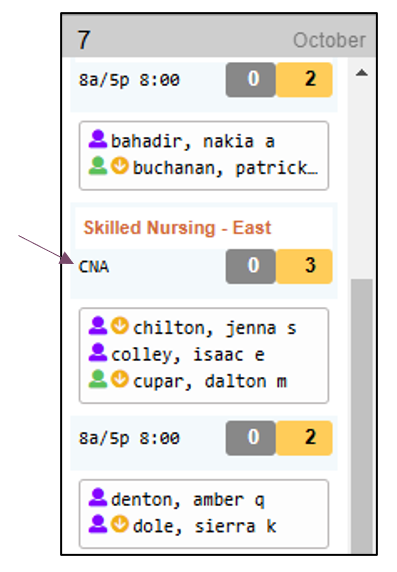
Task: Click green person icon beside buchanan, patrick
Action: point(97,166)
